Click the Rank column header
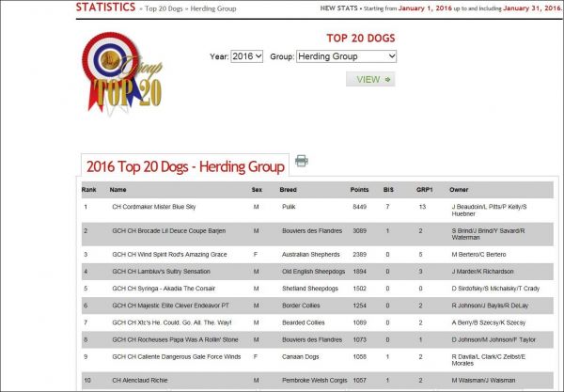Image resolution: width=564 pixels, height=392 pixels. [90, 189]
